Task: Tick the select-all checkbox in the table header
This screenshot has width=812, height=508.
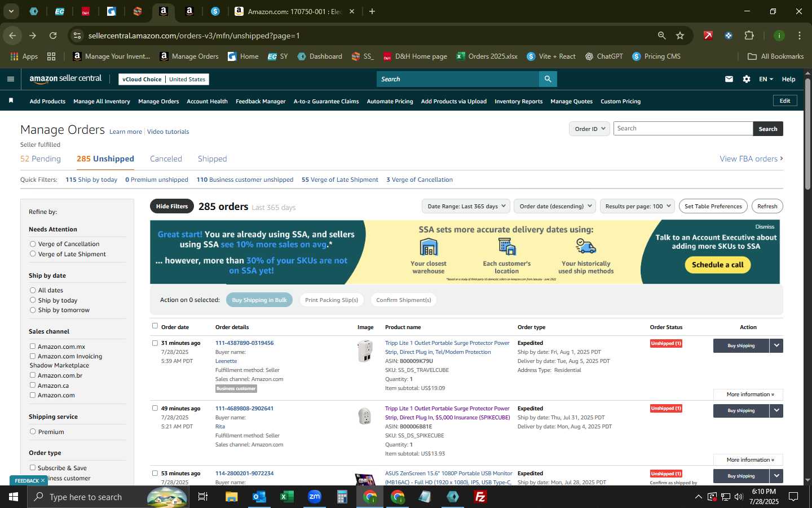Action: coord(155,326)
